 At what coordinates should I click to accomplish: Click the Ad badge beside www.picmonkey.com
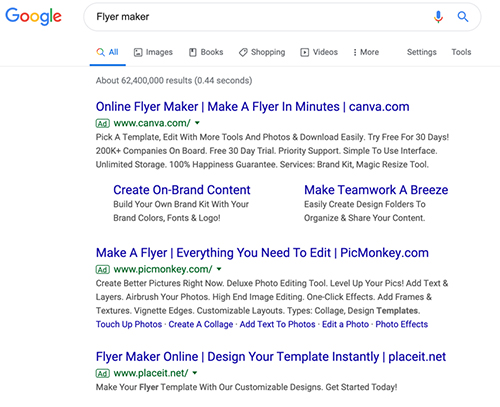(103, 269)
